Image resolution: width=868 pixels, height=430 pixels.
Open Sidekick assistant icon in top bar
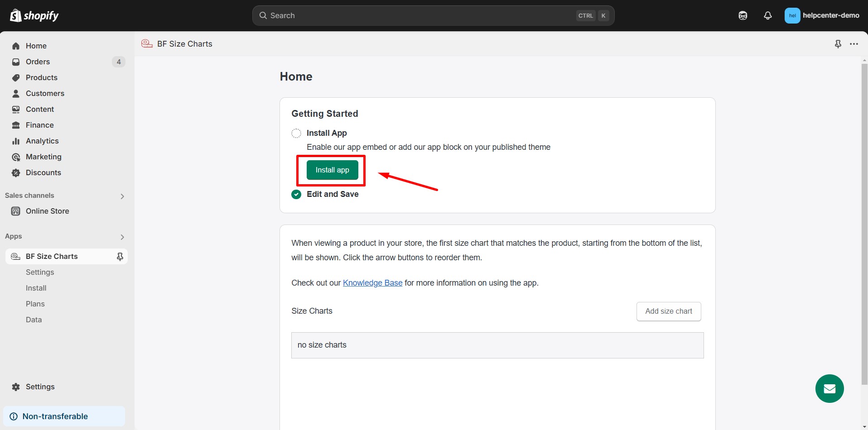pyautogui.click(x=743, y=16)
